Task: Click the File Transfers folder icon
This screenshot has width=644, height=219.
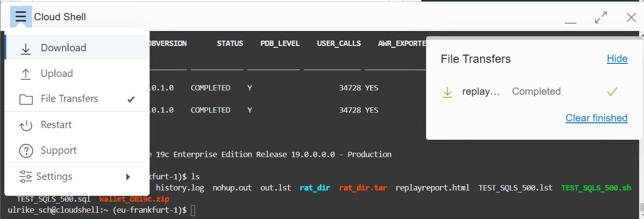Action: [26, 99]
